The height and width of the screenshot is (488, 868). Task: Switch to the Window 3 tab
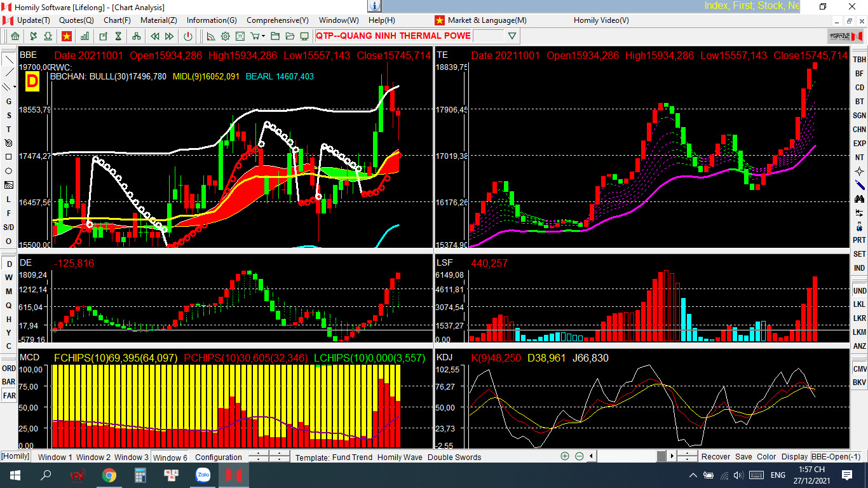[x=132, y=457]
